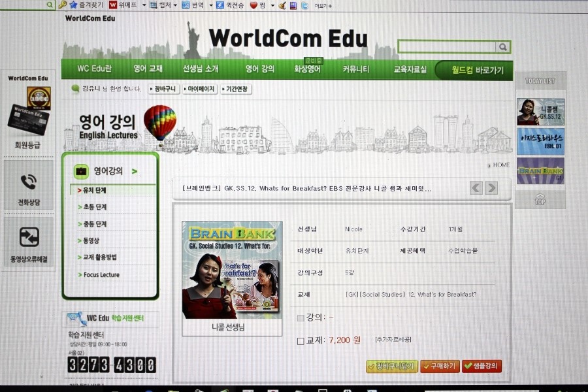Select 초등 단계 in the sidebar
588x392 pixels.
point(95,206)
